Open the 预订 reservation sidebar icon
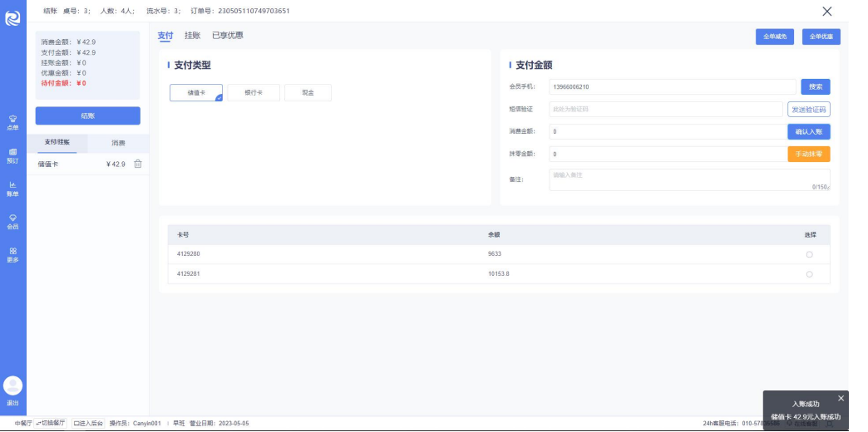Viewport: 868px width, 432px height. pos(12,156)
